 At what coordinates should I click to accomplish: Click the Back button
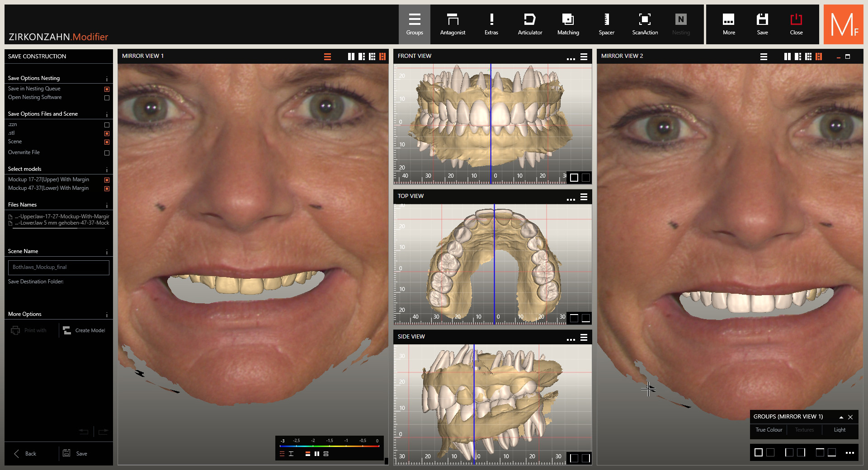point(25,453)
